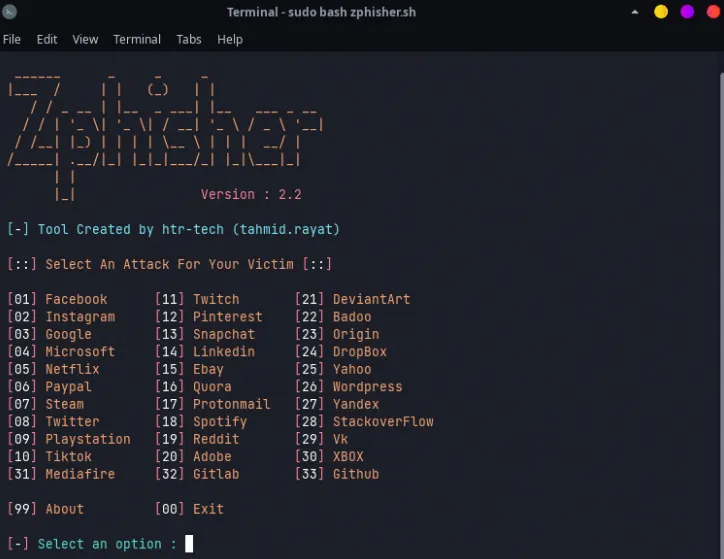Open the View menu
This screenshot has height=559, width=724.
85,40
